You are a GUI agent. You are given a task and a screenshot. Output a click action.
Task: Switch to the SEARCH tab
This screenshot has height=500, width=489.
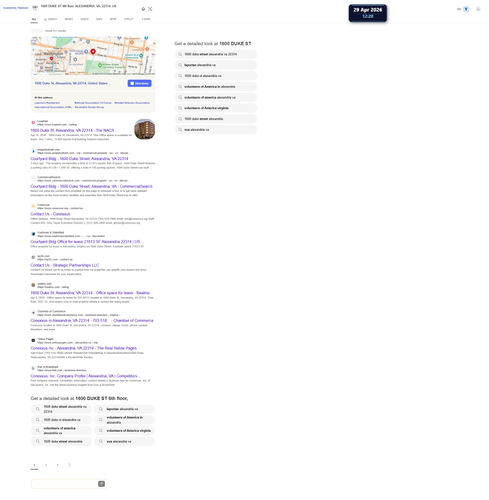[x=51, y=19]
